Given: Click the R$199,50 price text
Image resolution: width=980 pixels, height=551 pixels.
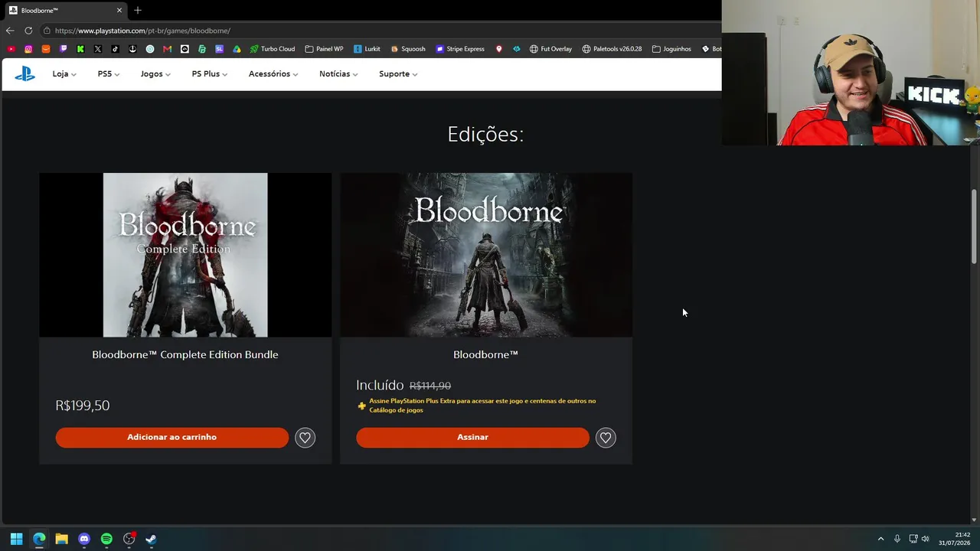Looking at the screenshot, I should (83, 406).
